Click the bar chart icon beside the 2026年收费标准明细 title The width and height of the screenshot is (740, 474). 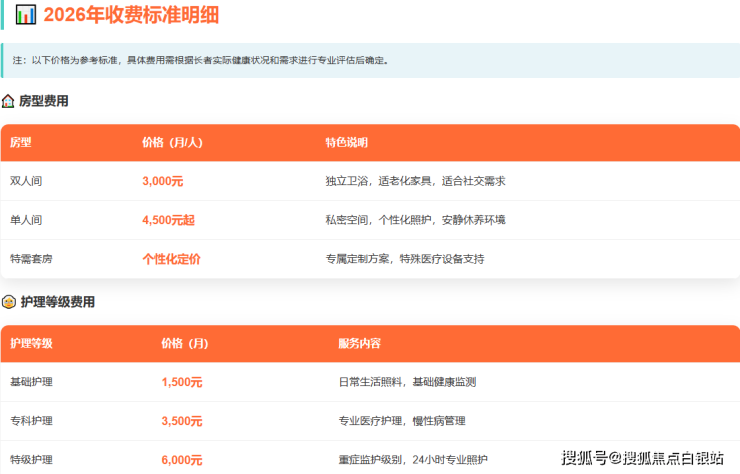[x=26, y=15]
